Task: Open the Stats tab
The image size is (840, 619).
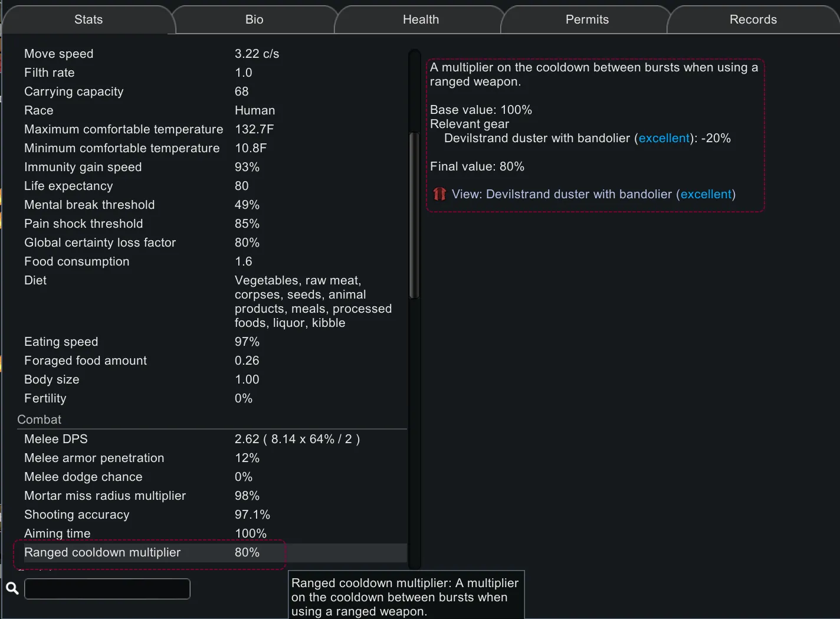Action: point(88,19)
